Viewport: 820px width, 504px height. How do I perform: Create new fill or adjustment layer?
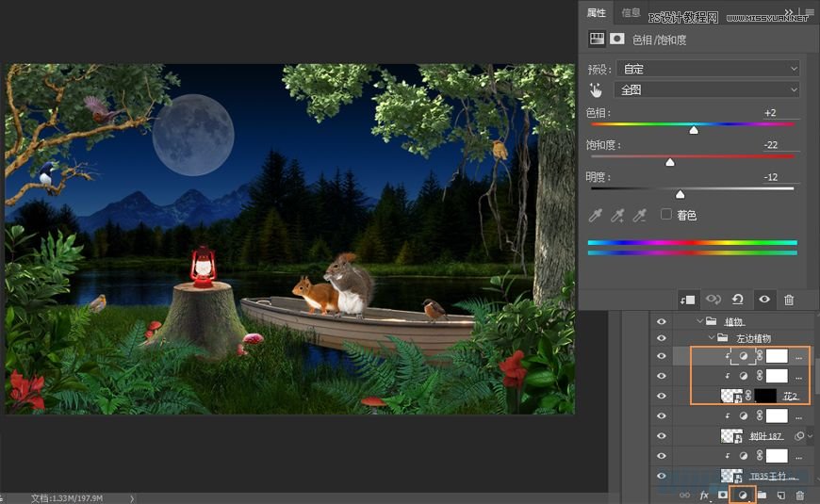743,495
